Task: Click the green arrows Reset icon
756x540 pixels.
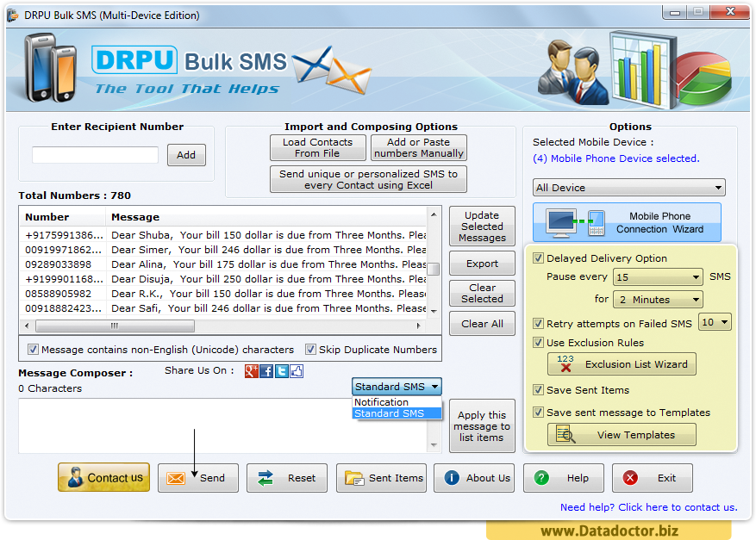Action: point(266,478)
